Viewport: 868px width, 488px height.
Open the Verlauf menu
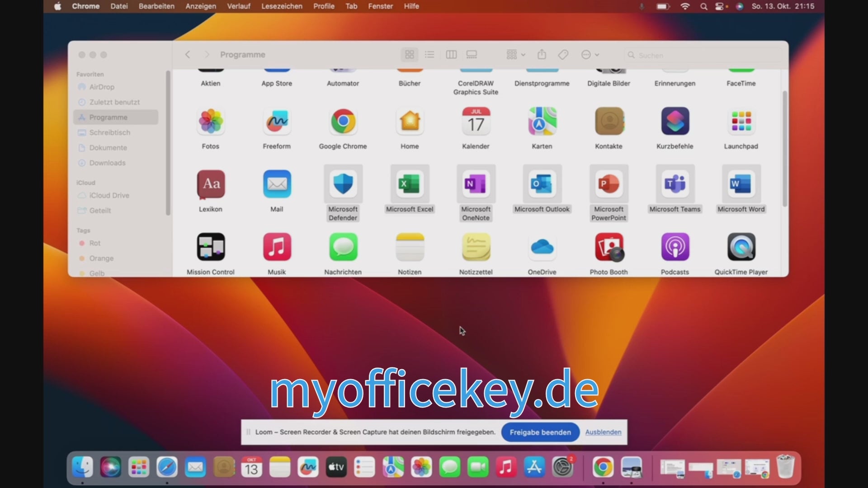point(239,6)
